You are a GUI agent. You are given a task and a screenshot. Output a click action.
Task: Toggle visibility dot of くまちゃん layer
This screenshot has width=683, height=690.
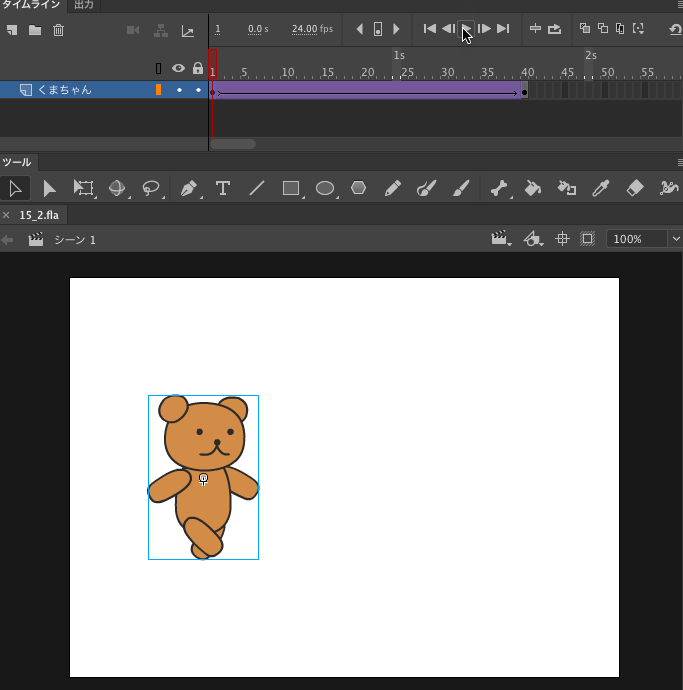(x=179, y=90)
